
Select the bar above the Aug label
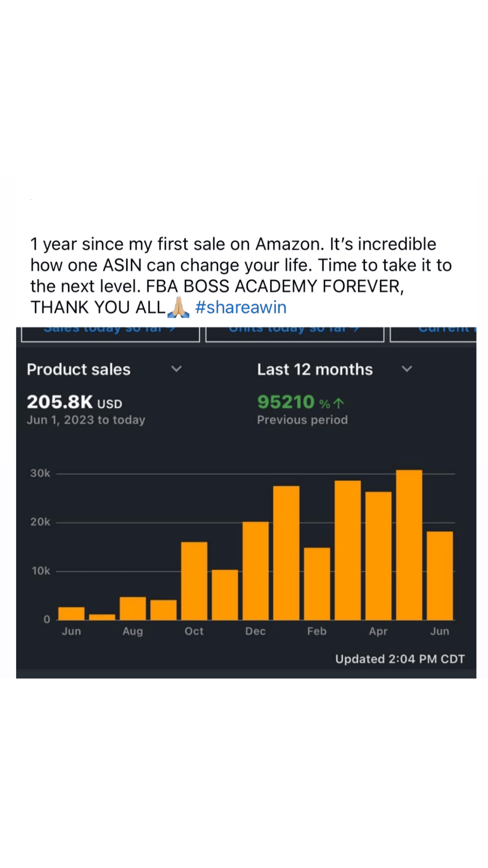(x=133, y=608)
